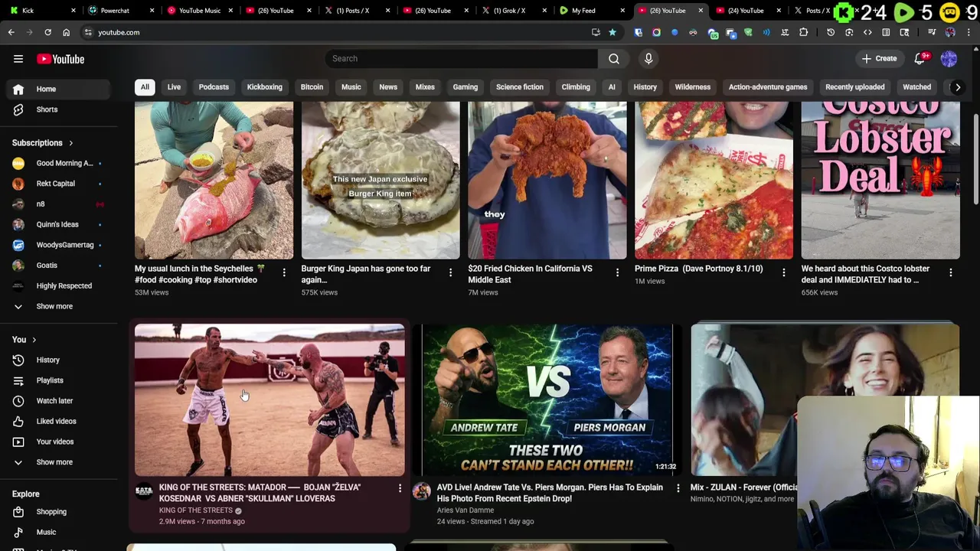The width and height of the screenshot is (980, 551).
Task: Select the Kickboxing filter chip
Action: click(x=264, y=87)
